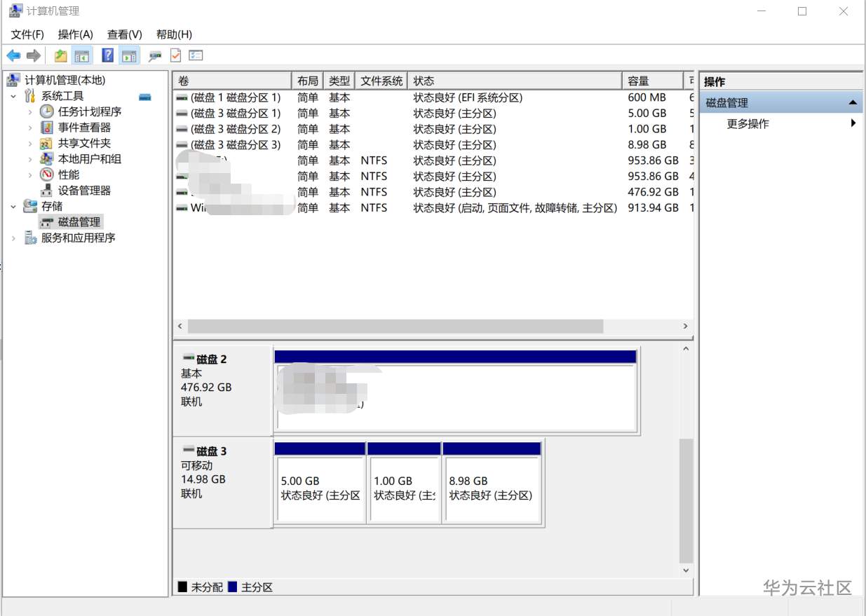This screenshot has height=616, width=866.
Task: Select the (磁盘 3 磁盘分区 3) volume name
Action: click(236, 145)
